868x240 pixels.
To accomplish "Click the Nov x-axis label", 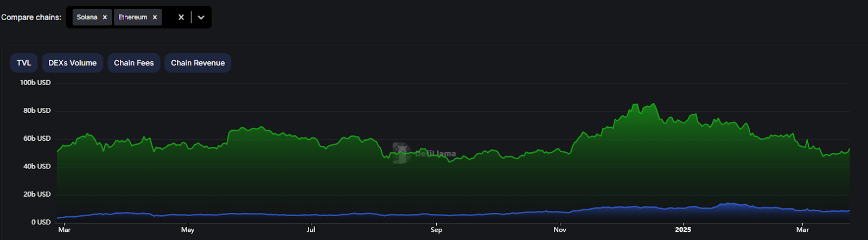I will tap(560, 230).
